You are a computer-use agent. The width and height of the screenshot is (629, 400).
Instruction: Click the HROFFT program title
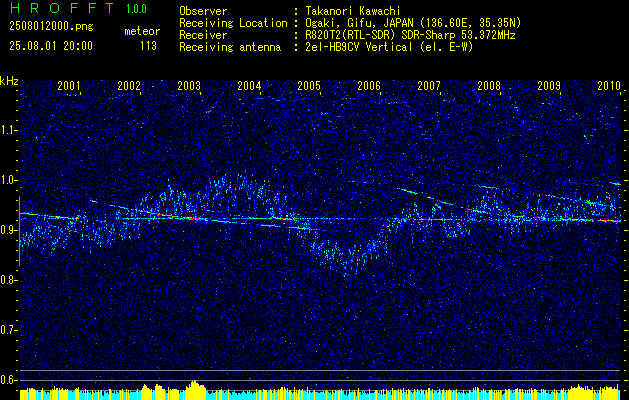62,8
